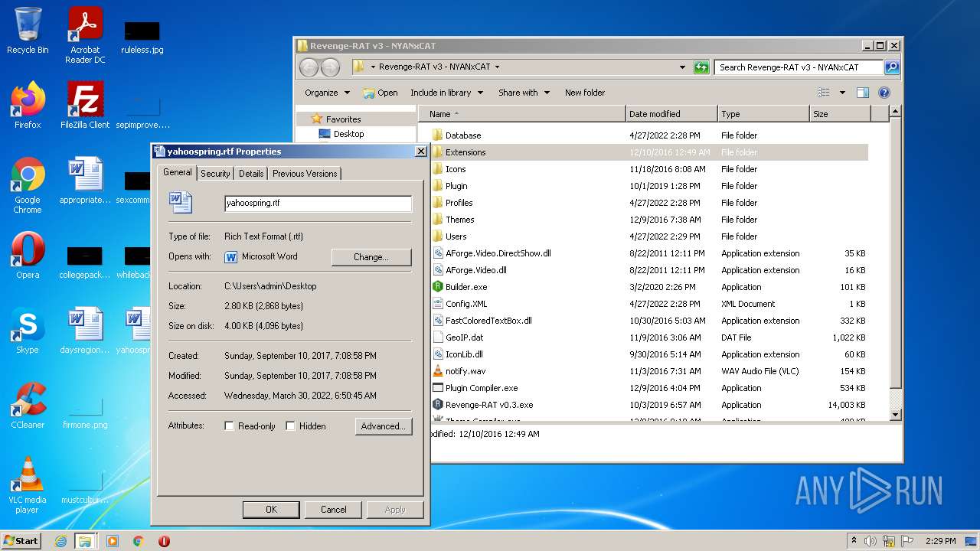Expand the Share with dropdown
The height and width of the screenshot is (551, 980).
524,93
